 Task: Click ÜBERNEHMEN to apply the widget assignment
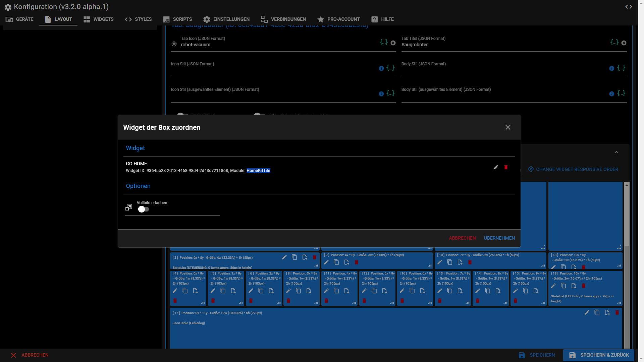[x=499, y=238]
